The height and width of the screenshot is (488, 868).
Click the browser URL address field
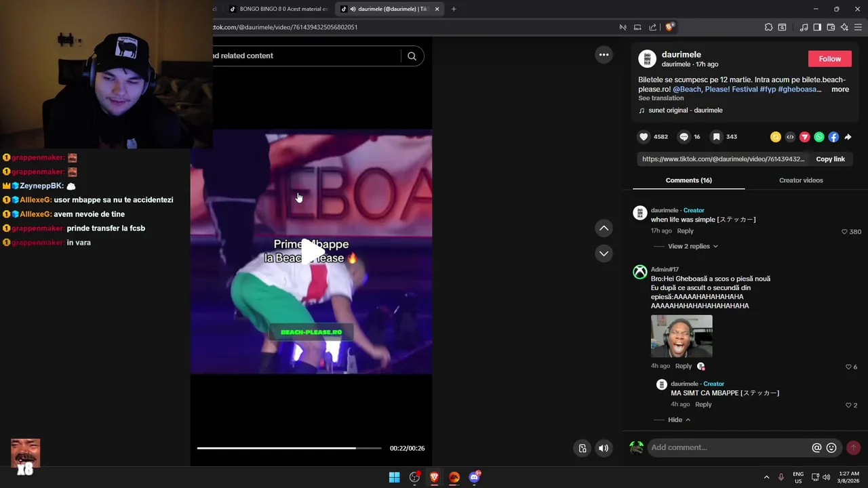point(414,27)
